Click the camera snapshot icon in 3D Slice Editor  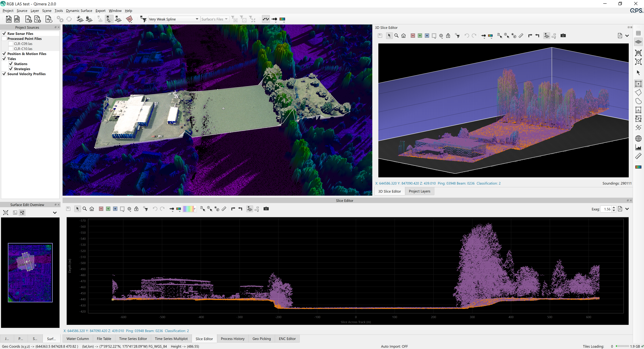coord(563,36)
